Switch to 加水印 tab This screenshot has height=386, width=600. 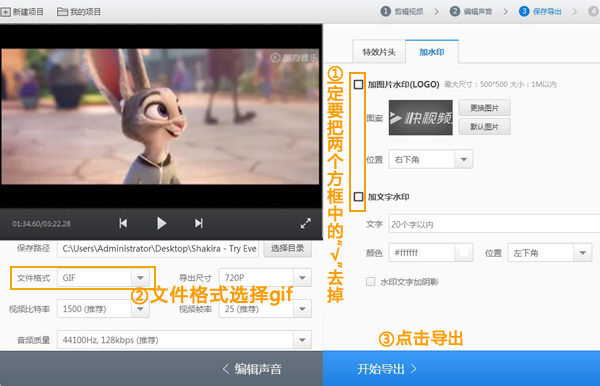[432, 52]
